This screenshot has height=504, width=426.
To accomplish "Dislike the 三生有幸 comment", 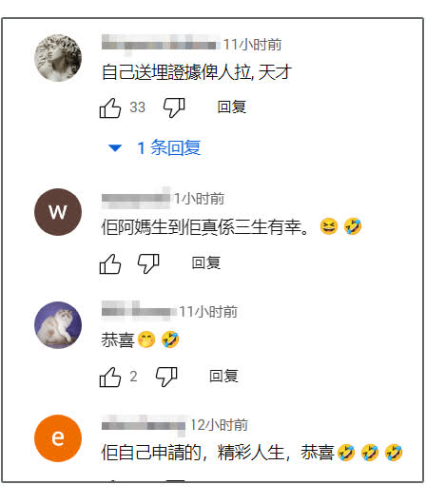I will pos(148,264).
